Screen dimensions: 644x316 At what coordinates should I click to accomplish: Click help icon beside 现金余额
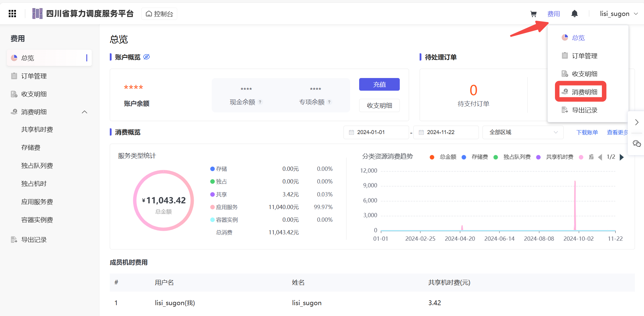click(x=260, y=102)
